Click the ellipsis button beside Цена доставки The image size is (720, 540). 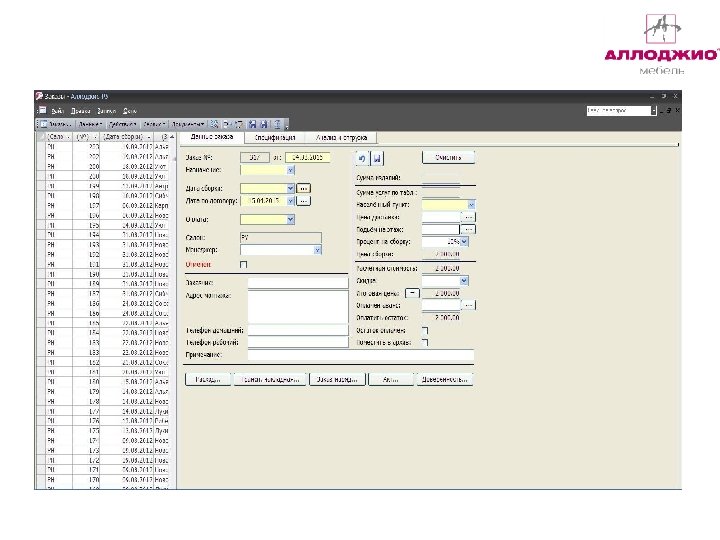[x=468, y=217]
